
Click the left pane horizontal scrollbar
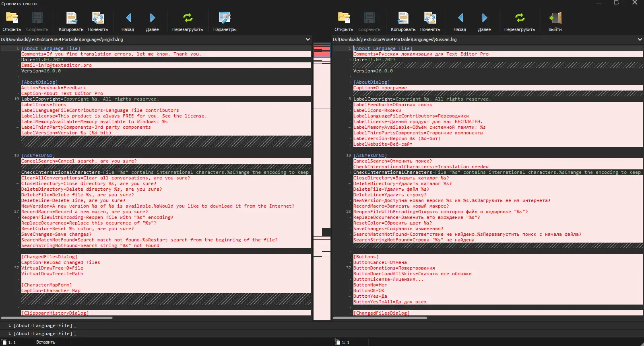click(x=56, y=318)
